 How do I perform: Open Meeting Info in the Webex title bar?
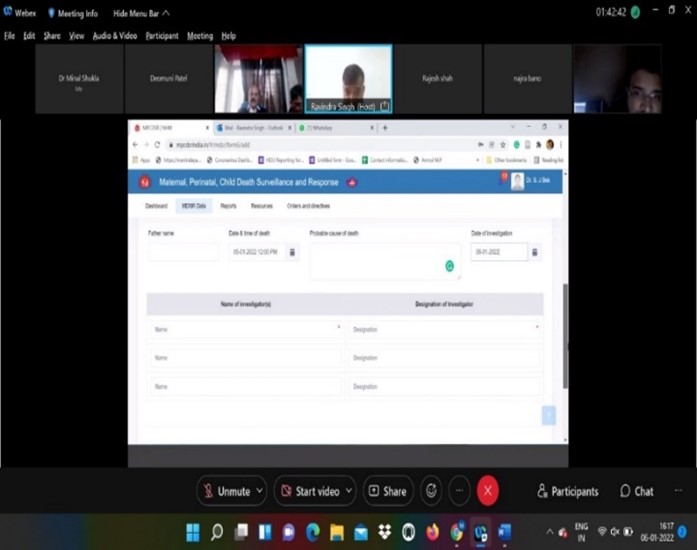coord(72,13)
